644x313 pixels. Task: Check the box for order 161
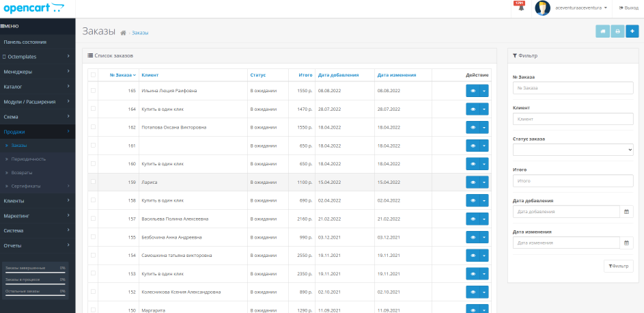[x=94, y=145]
